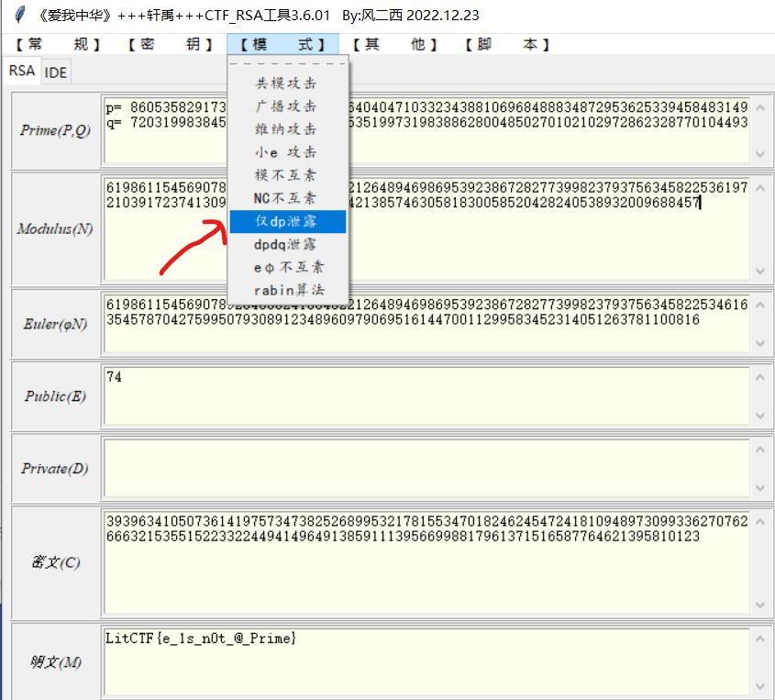Choose 仅dp泄露 from the mode menu
Viewport: 775px width, 700px height.
pyautogui.click(x=288, y=221)
